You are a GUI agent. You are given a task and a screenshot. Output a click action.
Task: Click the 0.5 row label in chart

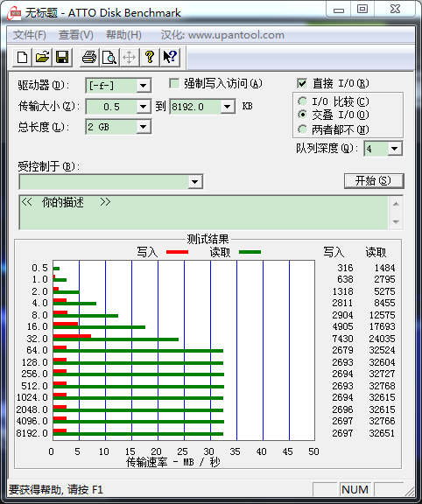[x=39, y=268]
